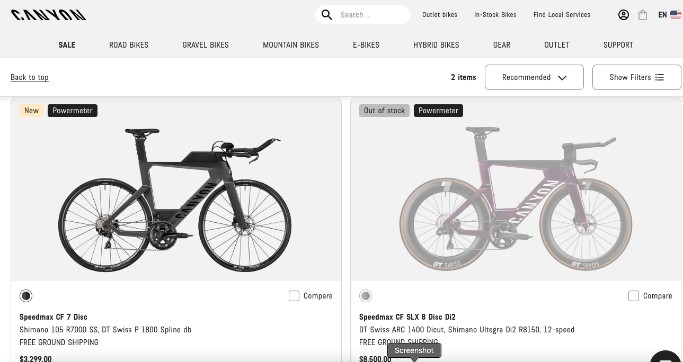
Task: Click the 2 items count text
Action: (463, 77)
